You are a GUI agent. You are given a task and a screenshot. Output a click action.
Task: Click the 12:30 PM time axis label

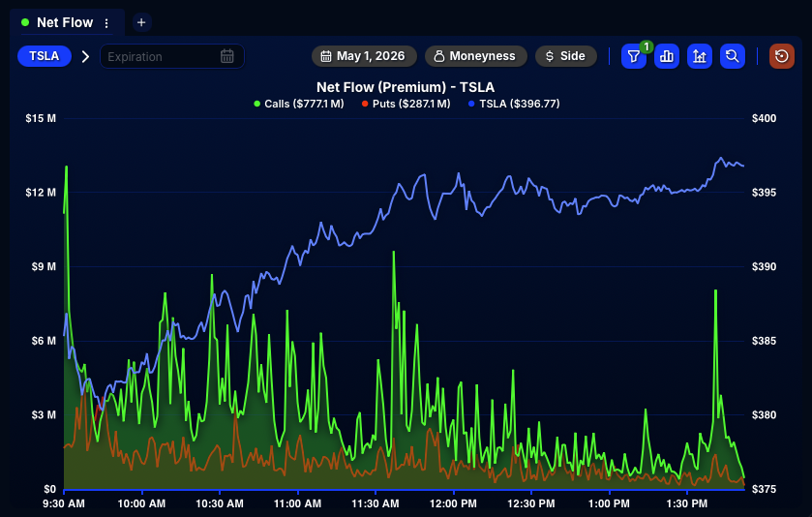click(x=530, y=503)
